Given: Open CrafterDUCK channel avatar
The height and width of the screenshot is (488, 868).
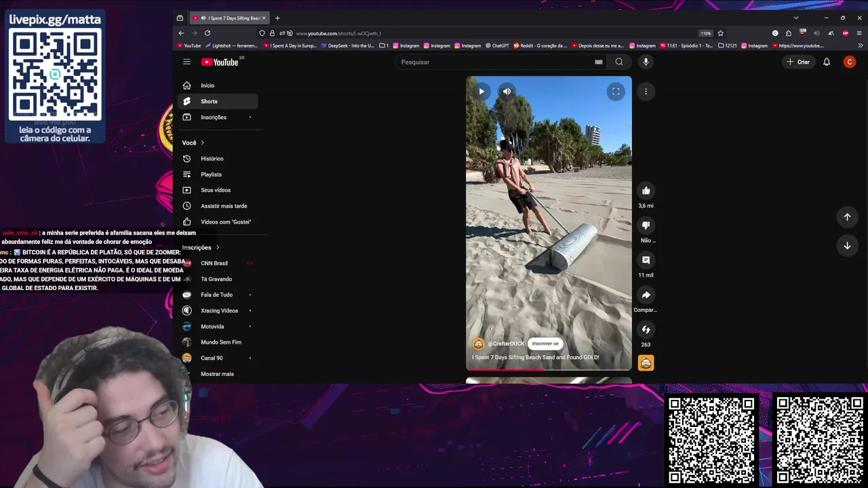Looking at the screenshot, I should (478, 344).
